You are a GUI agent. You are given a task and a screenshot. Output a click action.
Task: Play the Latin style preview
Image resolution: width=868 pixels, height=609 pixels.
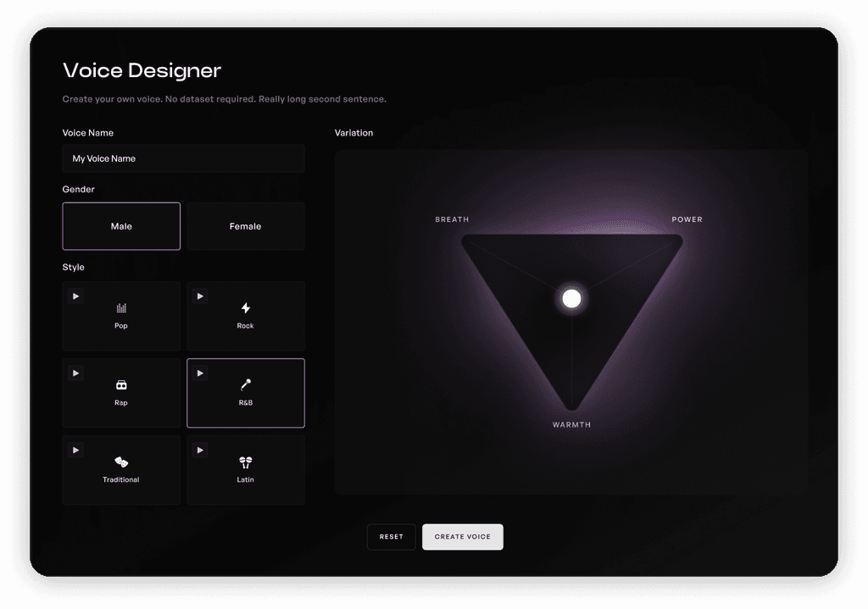tap(200, 450)
